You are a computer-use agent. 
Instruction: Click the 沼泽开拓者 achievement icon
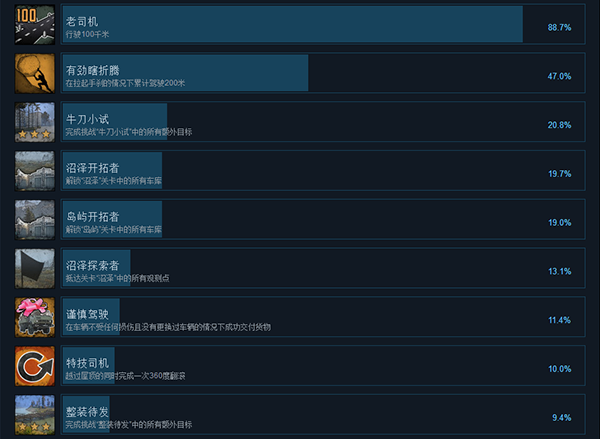(x=34, y=171)
